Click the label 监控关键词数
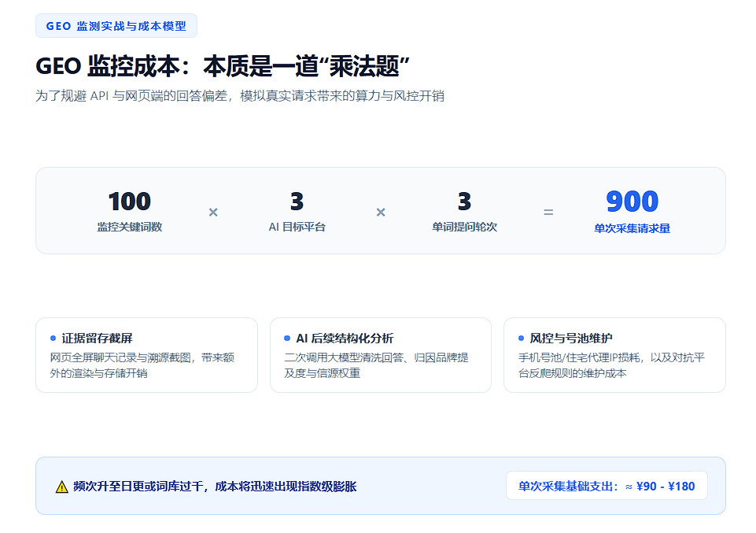The height and width of the screenshot is (533, 756). 129,227
